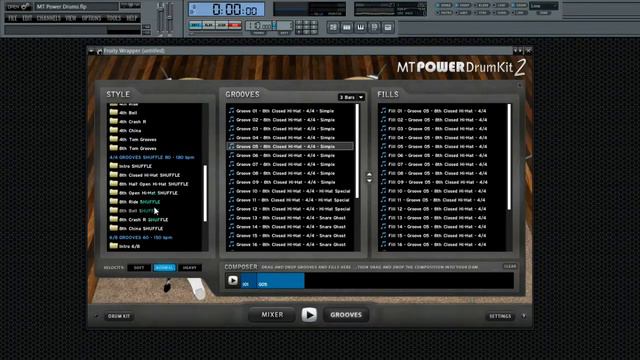Image resolution: width=640 pixels, height=360 pixels.
Task: Click the FL Studio transport Stop button
Action: tap(222, 25)
